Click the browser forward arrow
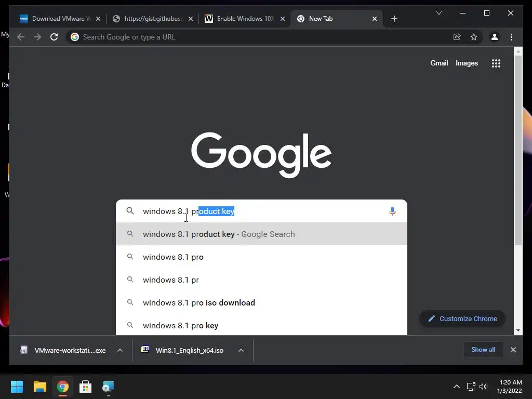The width and height of the screenshot is (532, 399). coord(37,37)
